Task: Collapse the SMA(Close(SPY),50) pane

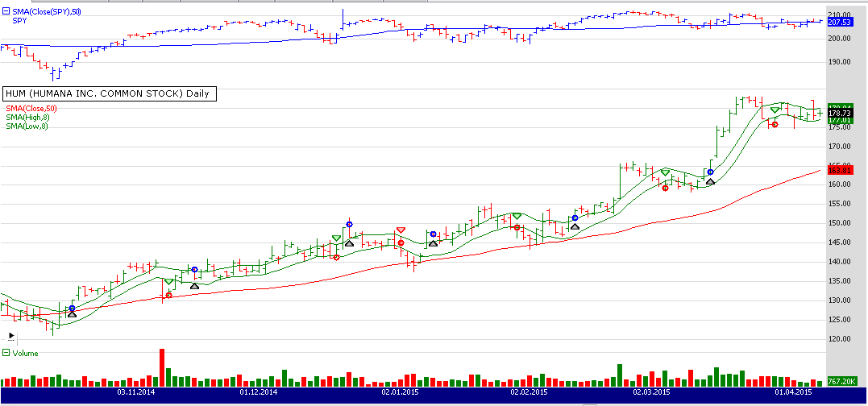Action: tap(6, 11)
